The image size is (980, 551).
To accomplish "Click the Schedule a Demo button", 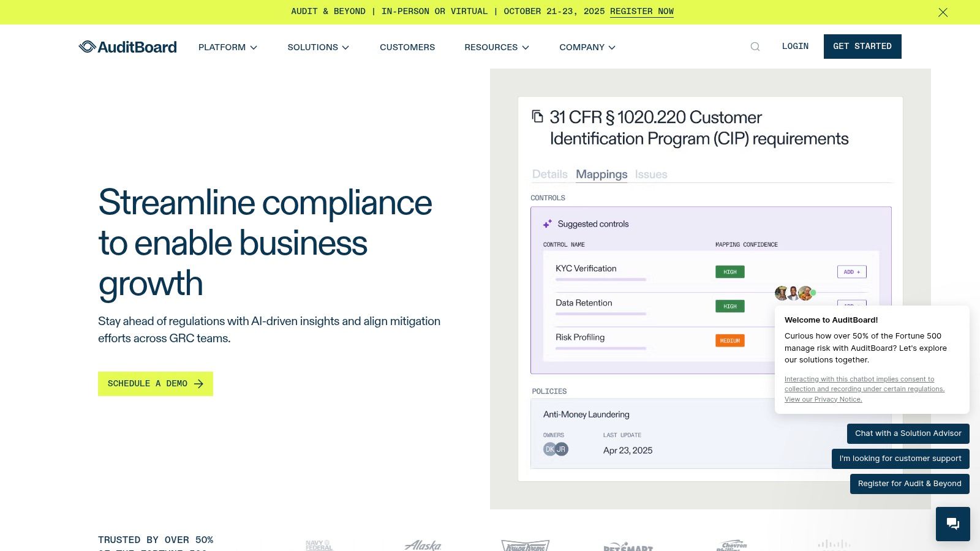I will point(156,384).
